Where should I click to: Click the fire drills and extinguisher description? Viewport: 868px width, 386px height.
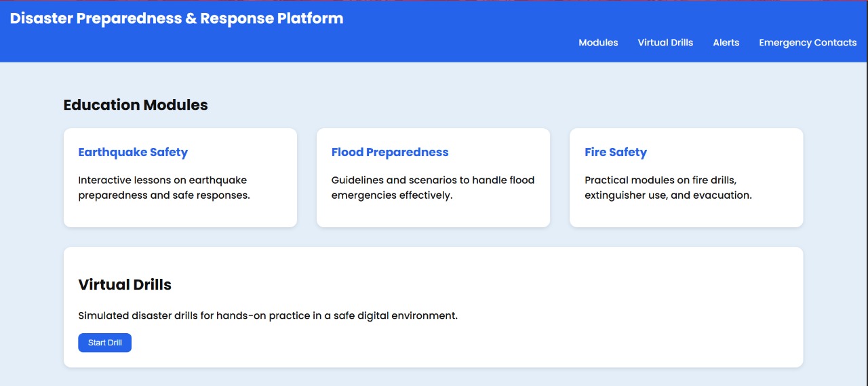pos(668,188)
